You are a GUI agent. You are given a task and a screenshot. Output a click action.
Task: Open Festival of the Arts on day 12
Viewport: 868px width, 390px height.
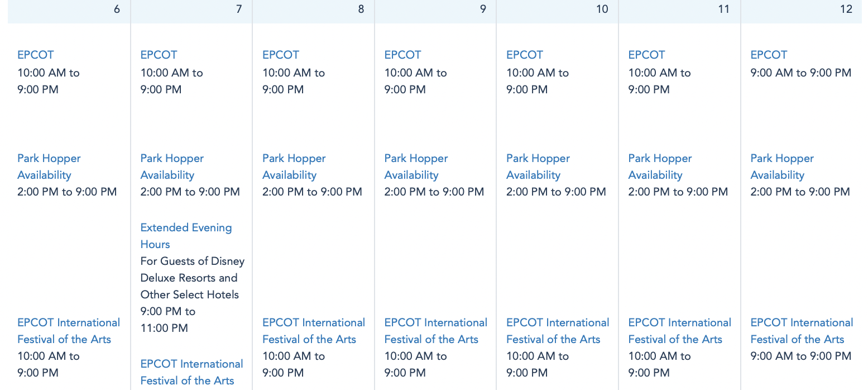pos(802,331)
